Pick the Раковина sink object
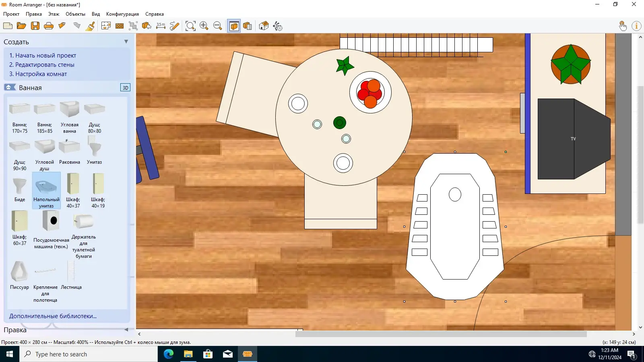644x362 pixels. [70, 152]
